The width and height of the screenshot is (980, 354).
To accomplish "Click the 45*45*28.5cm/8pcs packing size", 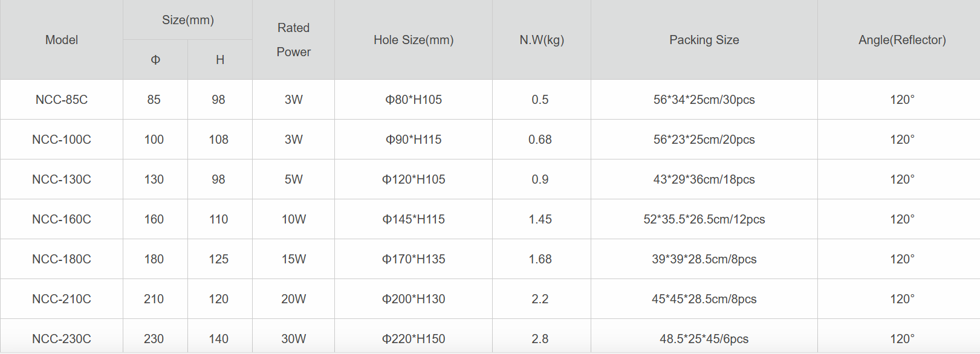I will click(x=704, y=299).
